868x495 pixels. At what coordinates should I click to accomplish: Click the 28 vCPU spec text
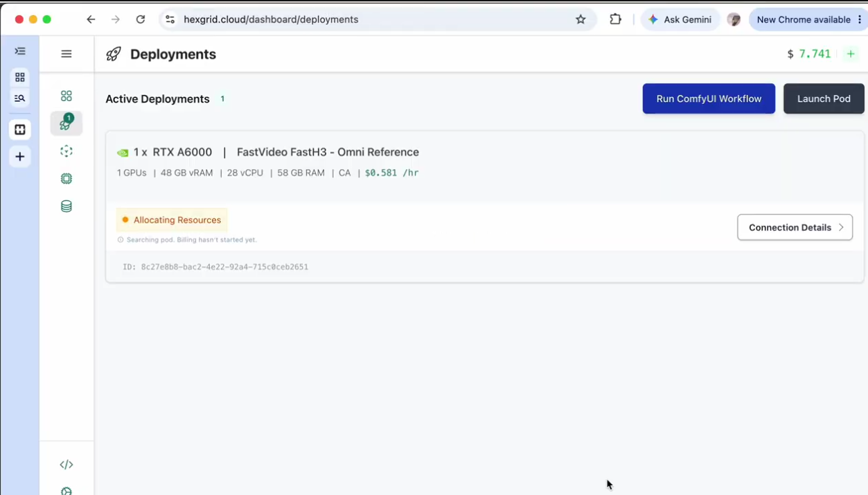[245, 173]
